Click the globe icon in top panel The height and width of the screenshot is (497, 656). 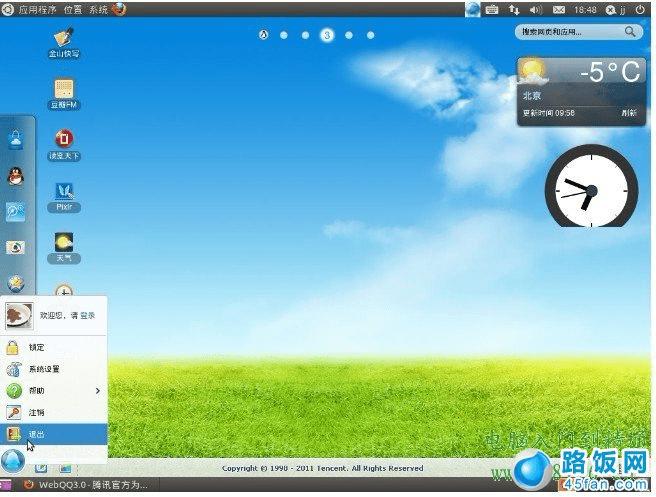472,10
